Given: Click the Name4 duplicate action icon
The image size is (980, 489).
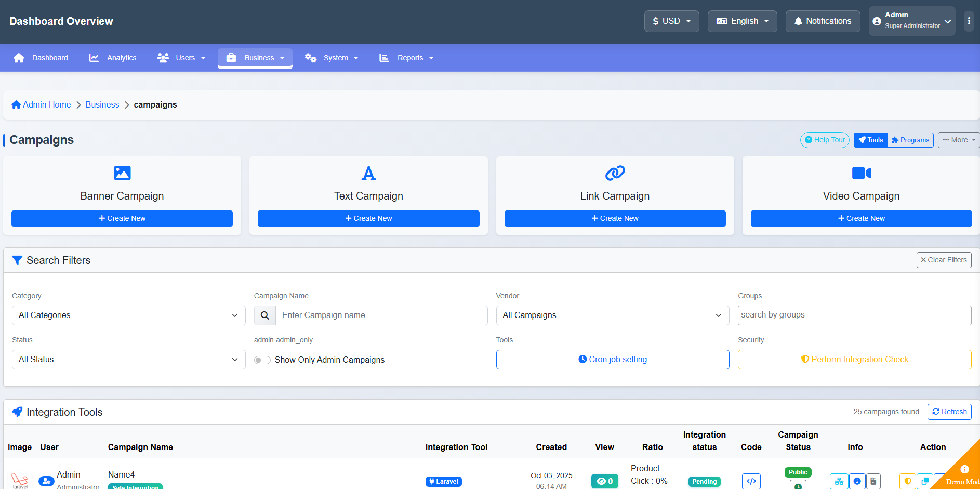Looking at the screenshot, I should click(925, 481).
